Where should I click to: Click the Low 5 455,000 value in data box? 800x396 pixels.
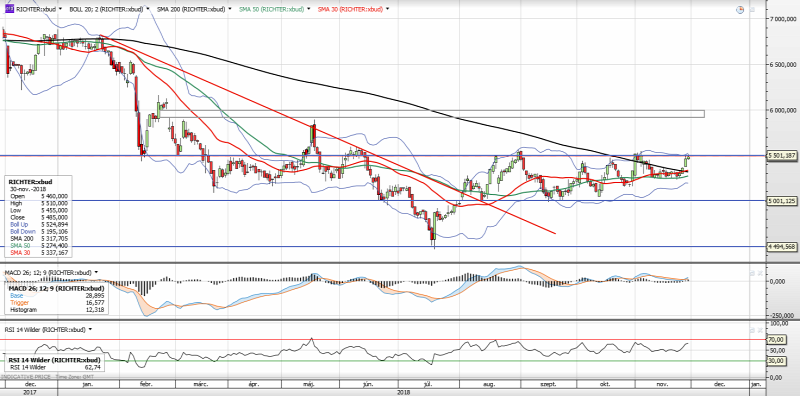(x=54, y=210)
